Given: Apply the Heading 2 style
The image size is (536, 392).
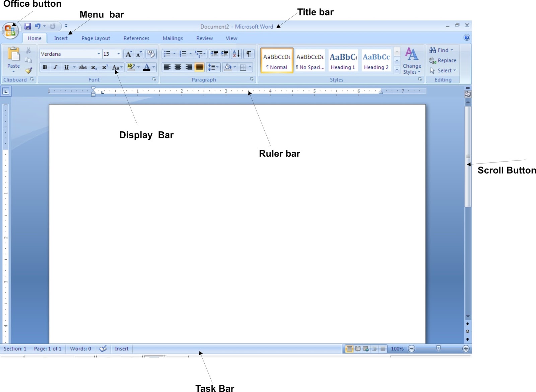Looking at the screenshot, I should pos(376,60).
